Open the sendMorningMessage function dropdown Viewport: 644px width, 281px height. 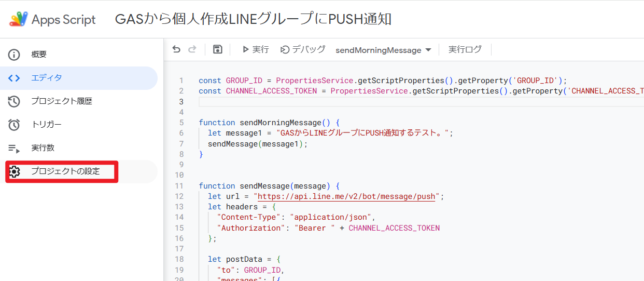[384, 50]
